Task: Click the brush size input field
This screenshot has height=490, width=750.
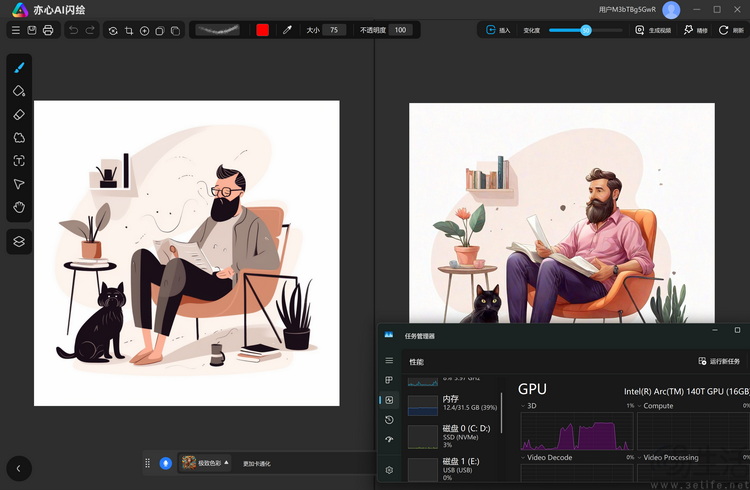Action: [334, 30]
